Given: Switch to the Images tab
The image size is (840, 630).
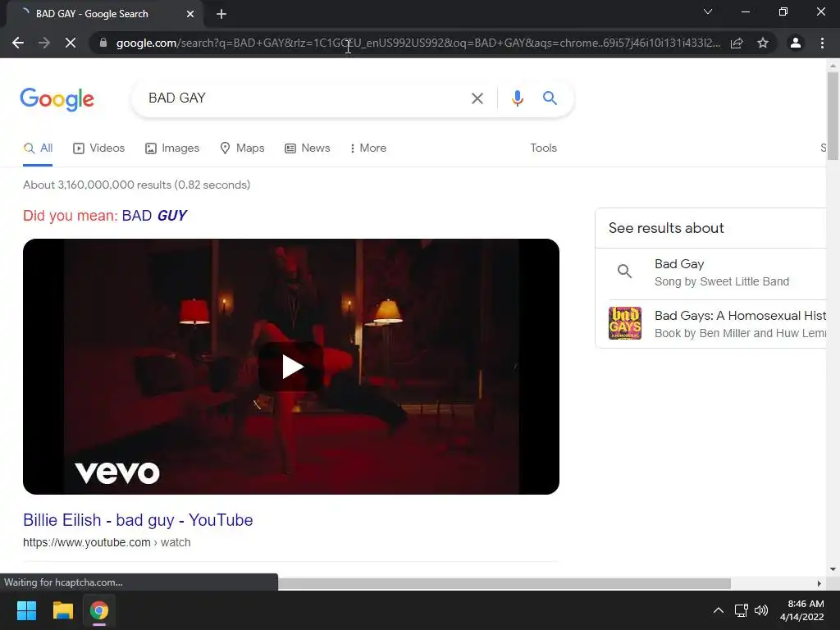Looking at the screenshot, I should point(172,148).
